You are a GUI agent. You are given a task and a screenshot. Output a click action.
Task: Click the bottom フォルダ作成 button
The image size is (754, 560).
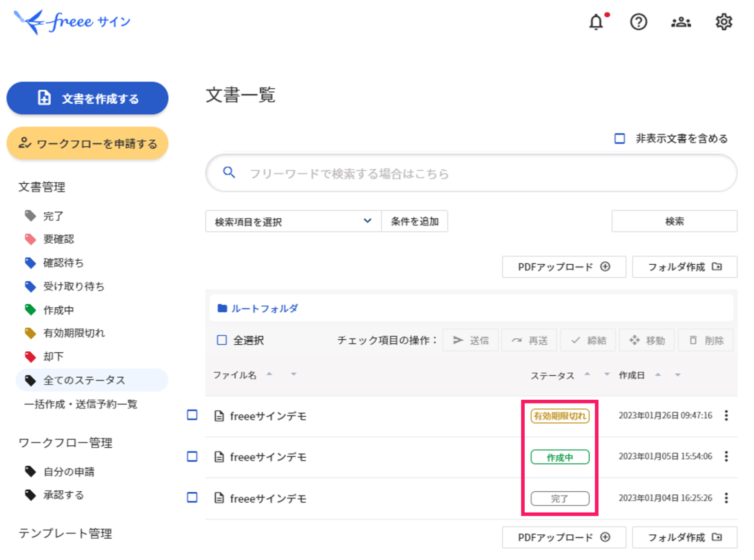(x=684, y=537)
